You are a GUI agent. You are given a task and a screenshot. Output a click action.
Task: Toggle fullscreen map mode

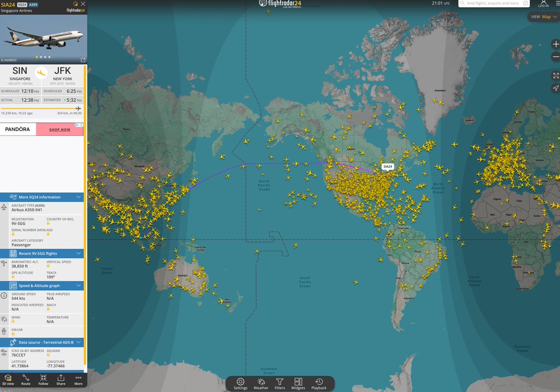click(x=555, y=75)
